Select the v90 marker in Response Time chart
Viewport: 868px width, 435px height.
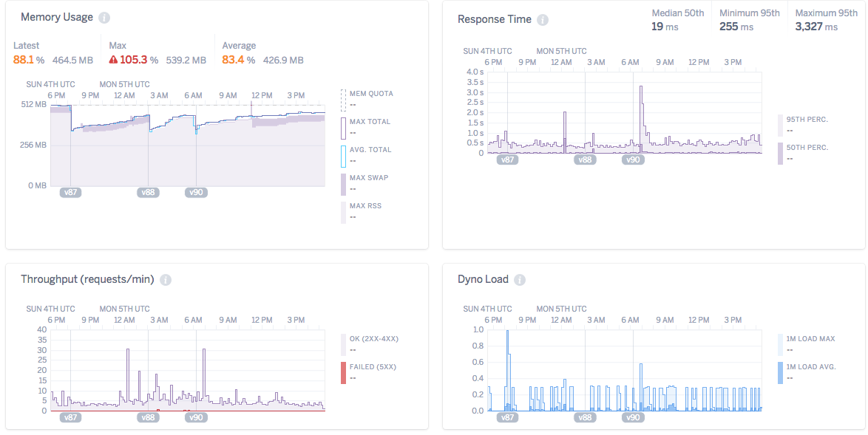[633, 160]
